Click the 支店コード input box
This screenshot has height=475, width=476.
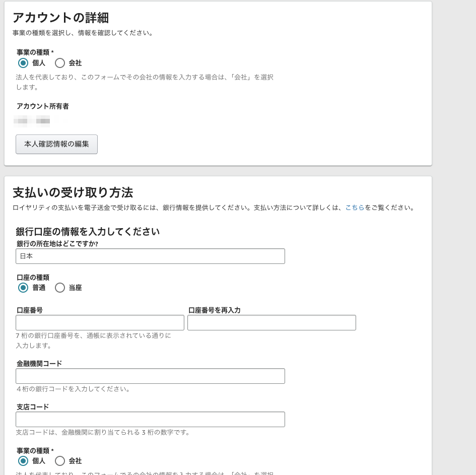point(150,420)
